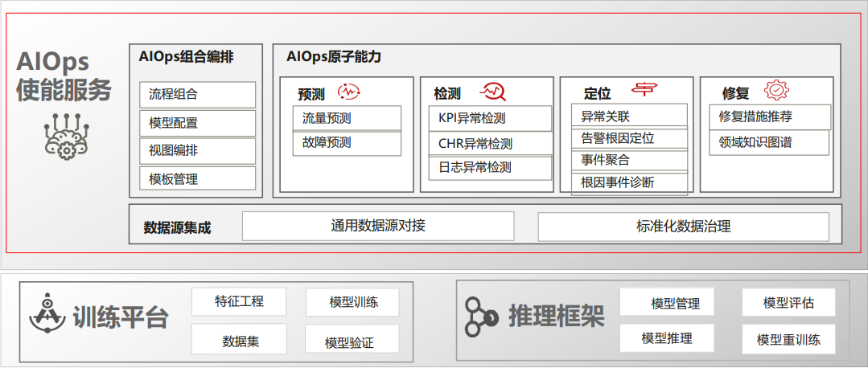Select 日志异常检测
868x368 pixels.
491,167
